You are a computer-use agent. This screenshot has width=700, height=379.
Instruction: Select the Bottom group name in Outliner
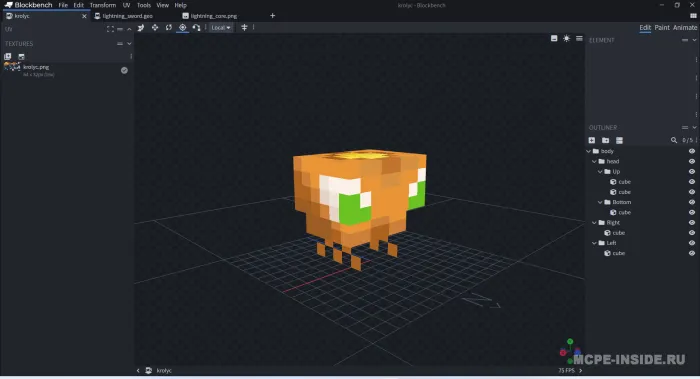point(621,202)
